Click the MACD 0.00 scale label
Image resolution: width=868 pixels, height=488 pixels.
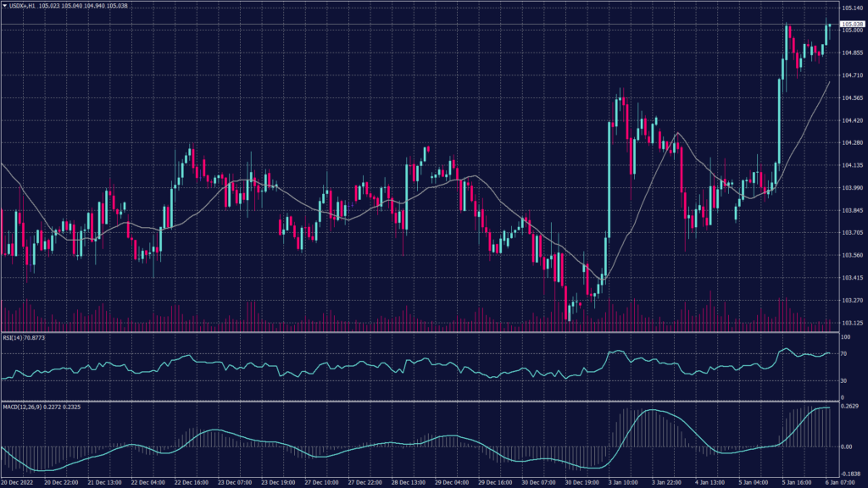[846, 446]
